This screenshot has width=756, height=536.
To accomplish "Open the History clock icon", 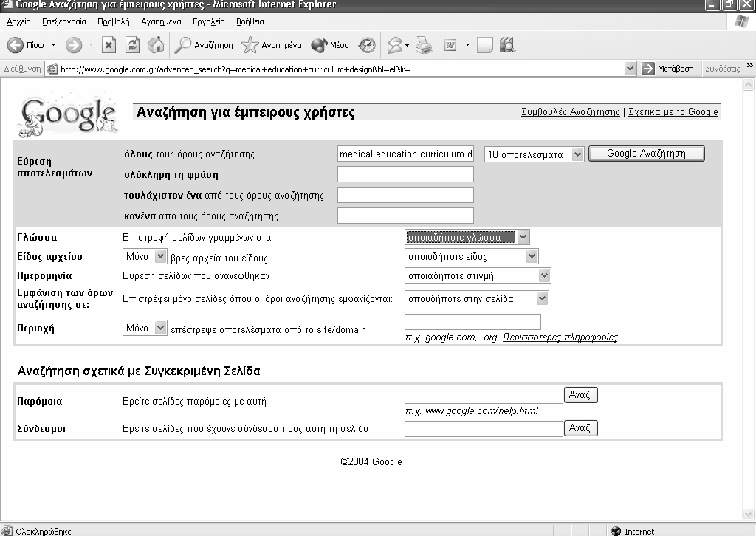I will pyautogui.click(x=367, y=45).
